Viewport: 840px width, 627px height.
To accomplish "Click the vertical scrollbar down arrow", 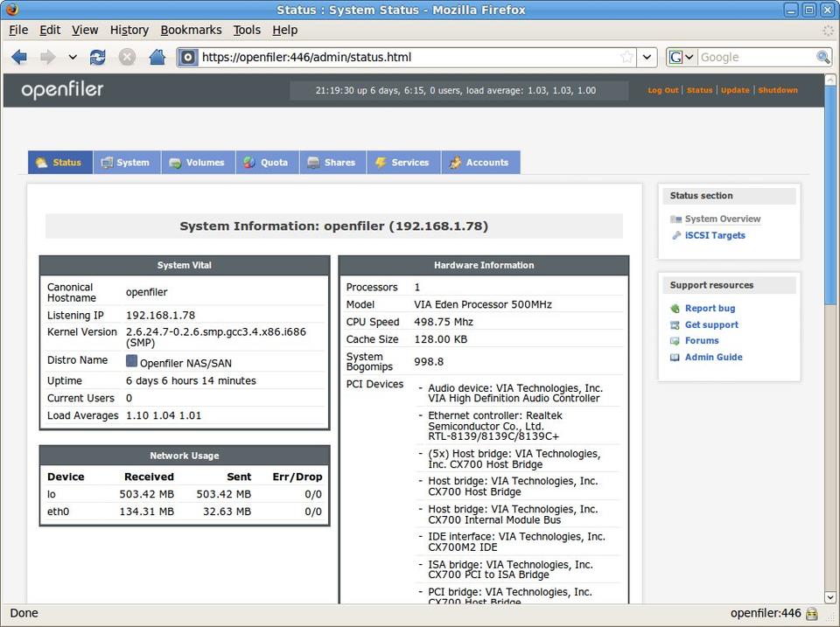I will (x=830, y=596).
